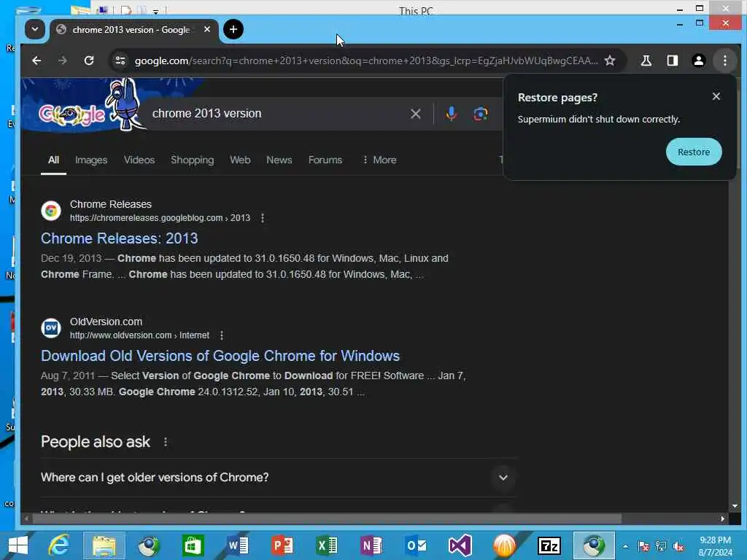
Task: Click the horizontal scrollbar right arrow
Action: (723, 518)
